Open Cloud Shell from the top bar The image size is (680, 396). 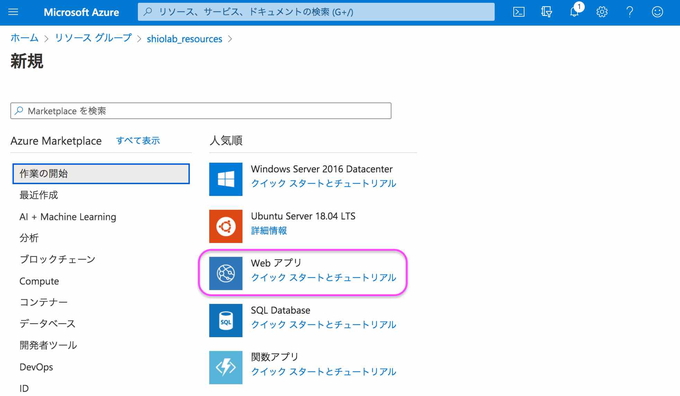[519, 12]
